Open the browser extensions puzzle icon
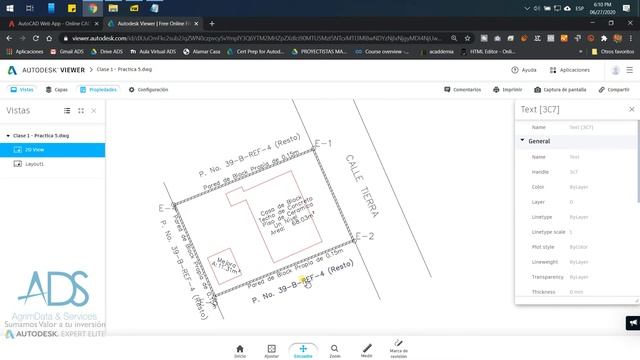The height and width of the screenshot is (360, 640). point(604,38)
